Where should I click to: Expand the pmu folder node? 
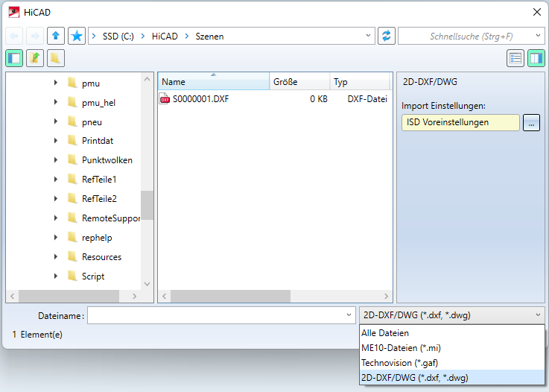(56, 83)
